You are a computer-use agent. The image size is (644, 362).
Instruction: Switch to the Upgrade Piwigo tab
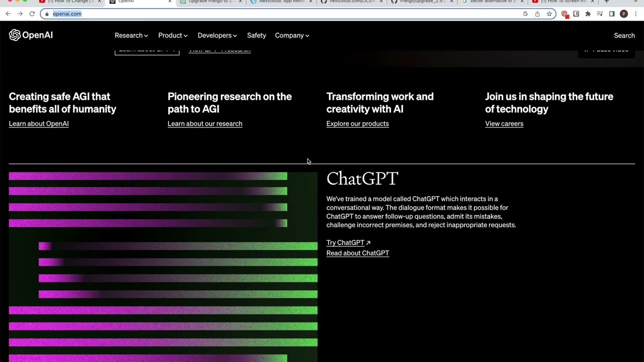coord(209,2)
